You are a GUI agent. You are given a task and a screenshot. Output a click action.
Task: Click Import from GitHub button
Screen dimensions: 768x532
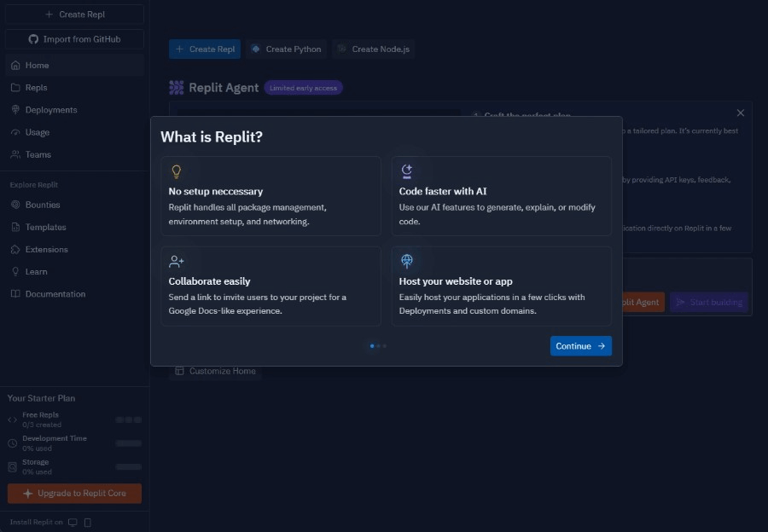click(x=74, y=39)
